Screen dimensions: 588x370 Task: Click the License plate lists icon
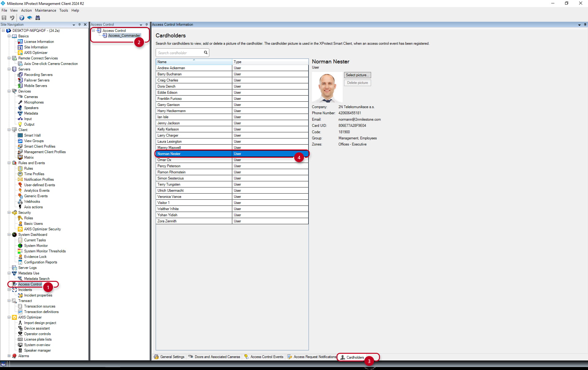coord(20,339)
